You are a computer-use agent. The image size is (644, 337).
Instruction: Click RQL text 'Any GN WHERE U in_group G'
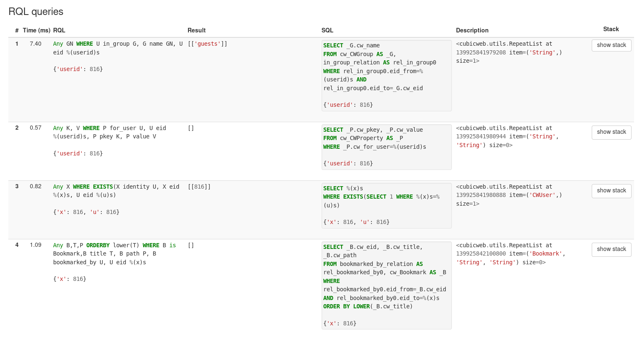click(118, 48)
